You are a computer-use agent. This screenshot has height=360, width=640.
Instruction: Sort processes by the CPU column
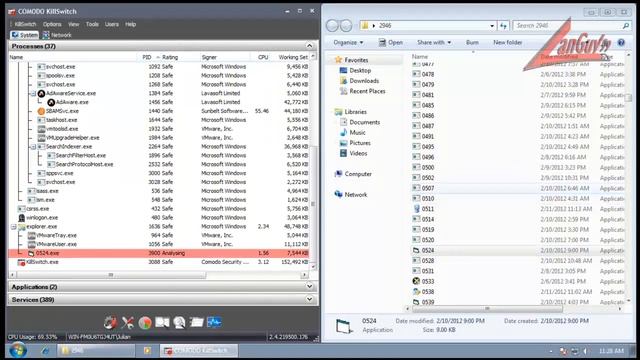pyautogui.click(x=263, y=57)
